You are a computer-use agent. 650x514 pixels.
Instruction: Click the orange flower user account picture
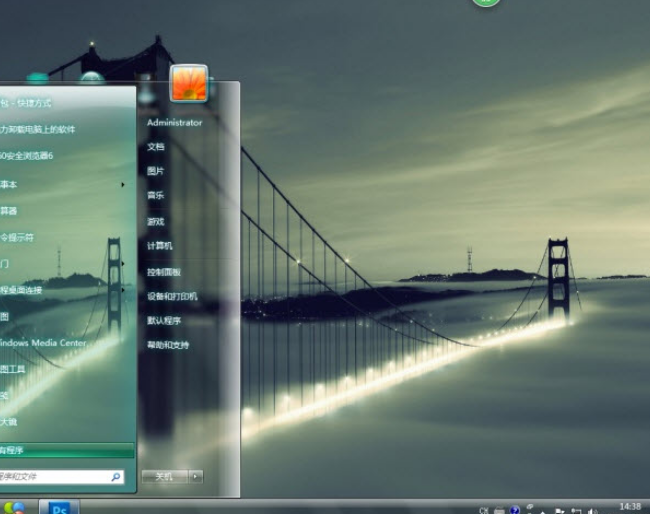(x=189, y=83)
